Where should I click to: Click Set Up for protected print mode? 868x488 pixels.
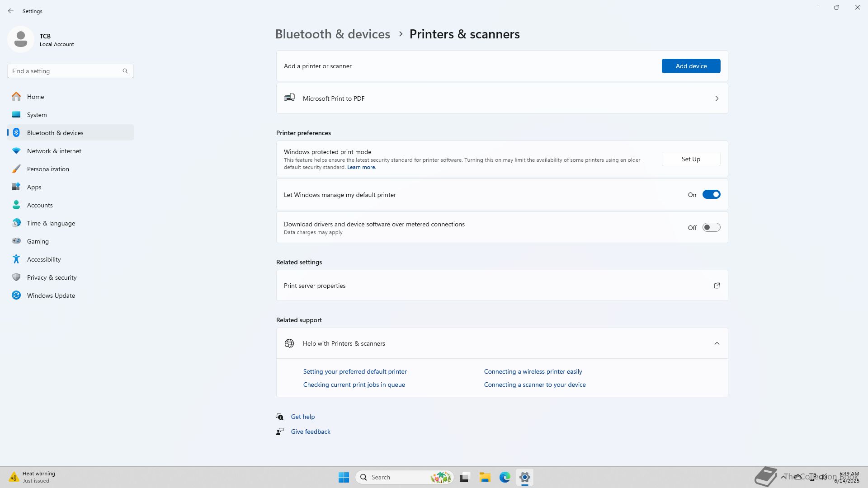coord(691,159)
